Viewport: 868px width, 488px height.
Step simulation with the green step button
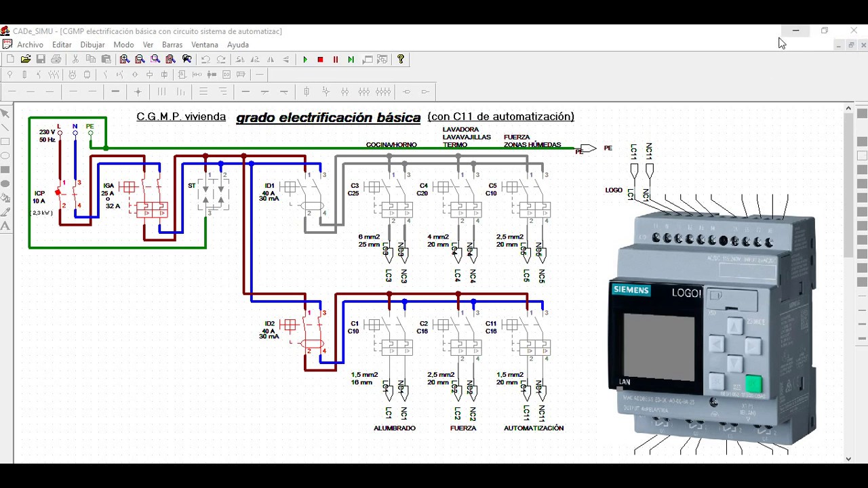(x=351, y=60)
